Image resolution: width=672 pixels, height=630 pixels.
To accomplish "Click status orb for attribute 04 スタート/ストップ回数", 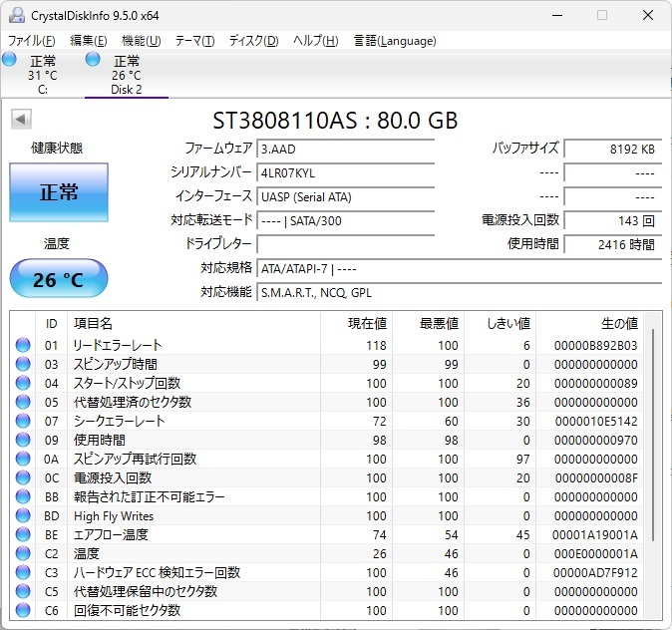I will (x=23, y=383).
